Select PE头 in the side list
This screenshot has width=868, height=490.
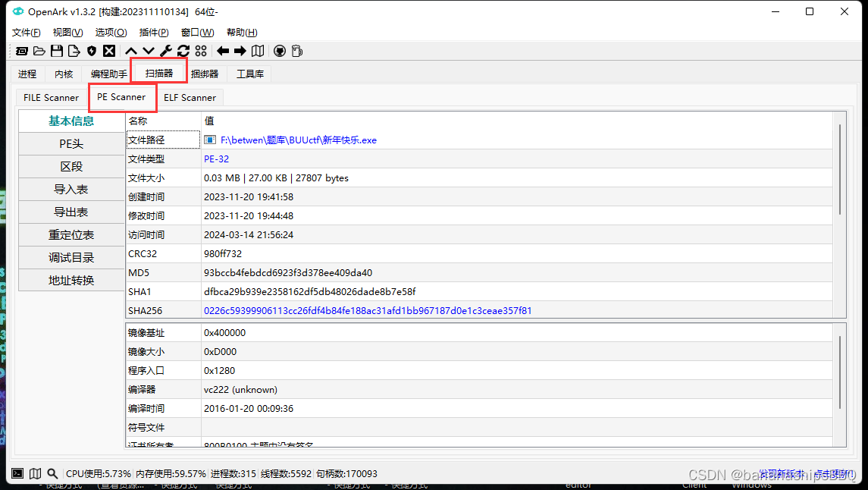71,144
